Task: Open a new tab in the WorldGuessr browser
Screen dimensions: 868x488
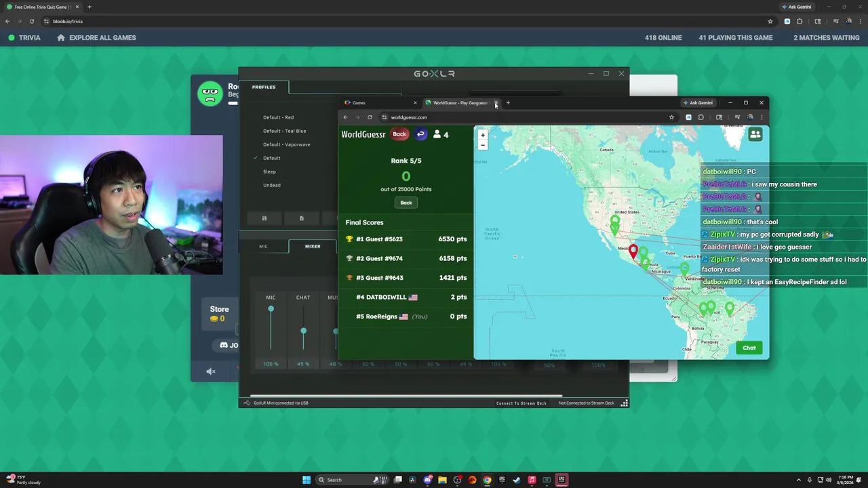Action: pyautogui.click(x=508, y=103)
